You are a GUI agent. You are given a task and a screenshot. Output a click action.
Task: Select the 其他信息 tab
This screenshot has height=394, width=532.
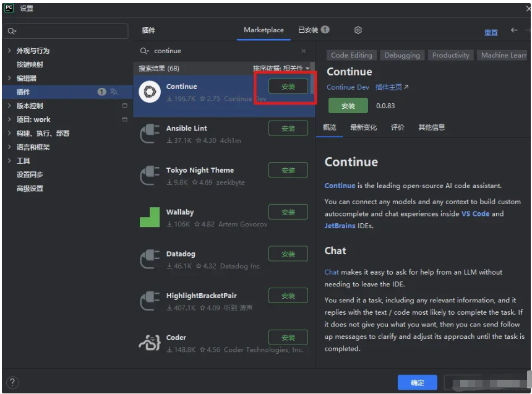click(431, 127)
